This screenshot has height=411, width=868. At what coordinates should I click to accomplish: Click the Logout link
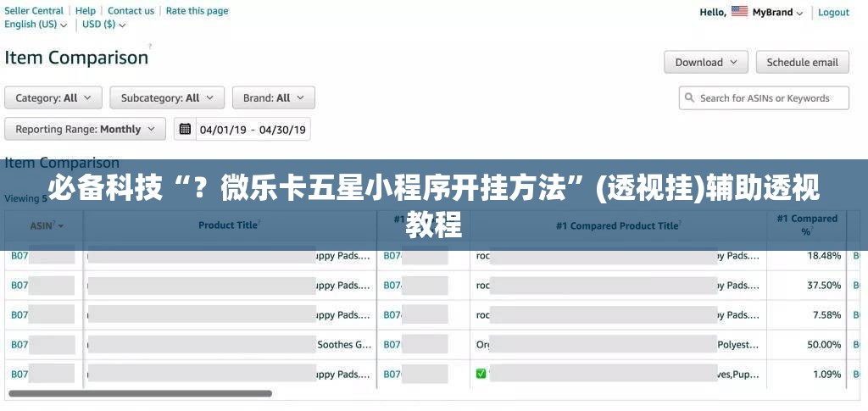pyautogui.click(x=833, y=12)
